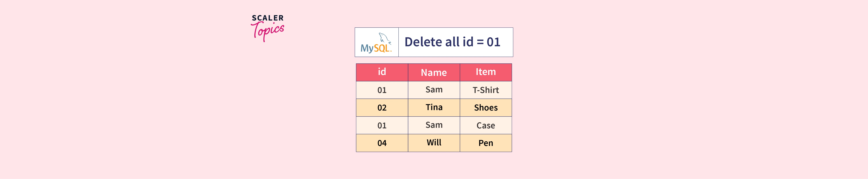This screenshot has width=868, height=179.
Task: Click the Tina name cell
Action: click(434, 107)
